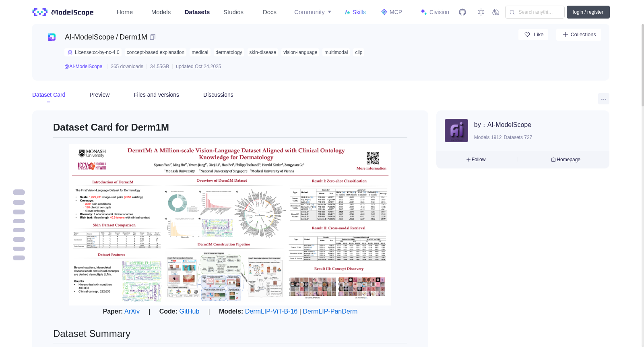Open the DermLIP-ViT-B-16 model link

coord(271,312)
